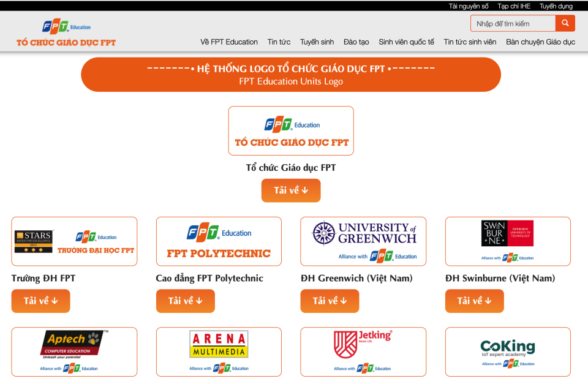Select the Jetking logo card

tap(363, 352)
